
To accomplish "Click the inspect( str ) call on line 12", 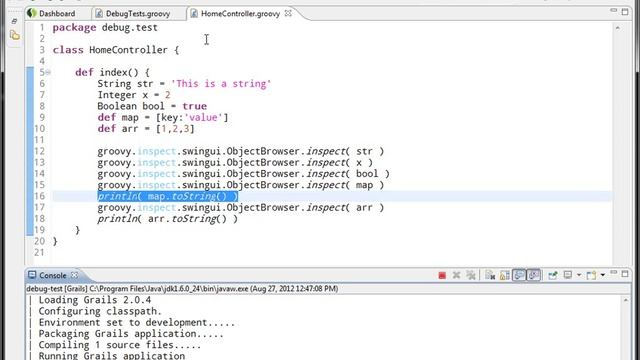I will tap(345, 151).
